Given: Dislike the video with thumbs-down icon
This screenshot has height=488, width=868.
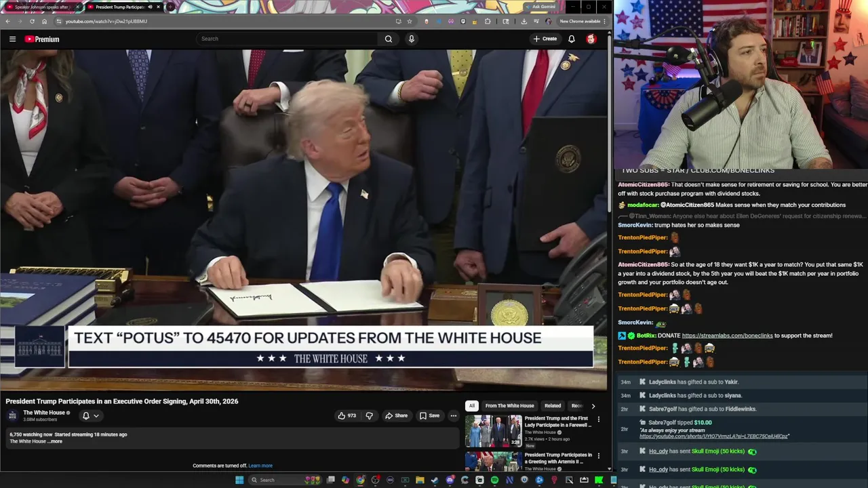Looking at the screenshot, I should click(370, 415).
